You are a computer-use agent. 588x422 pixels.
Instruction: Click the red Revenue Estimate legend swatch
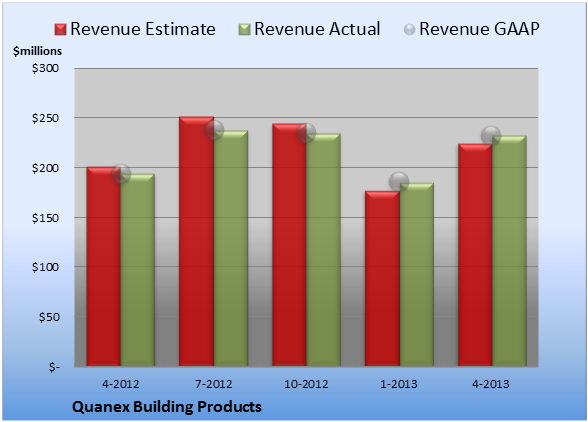(60, 30)
